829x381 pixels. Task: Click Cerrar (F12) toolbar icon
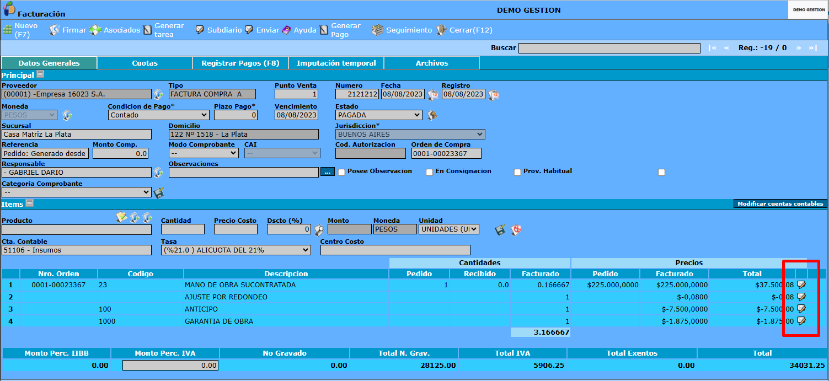[441, 31]
